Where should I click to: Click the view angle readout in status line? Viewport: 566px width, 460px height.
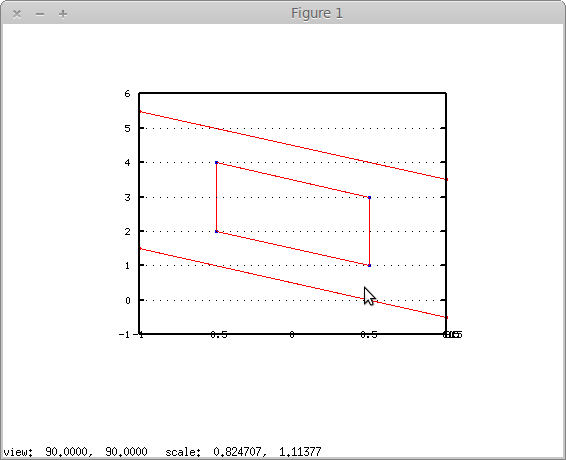tap(75, 452)
